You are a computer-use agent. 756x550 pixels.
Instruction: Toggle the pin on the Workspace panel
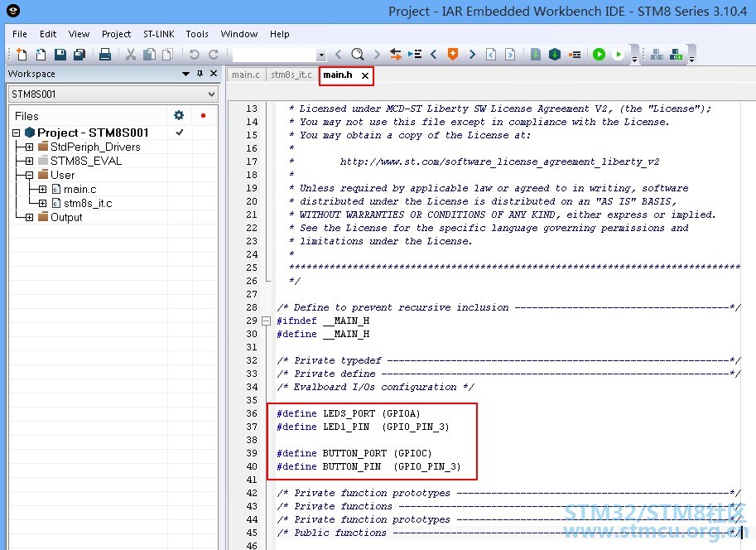pos(200,74)
